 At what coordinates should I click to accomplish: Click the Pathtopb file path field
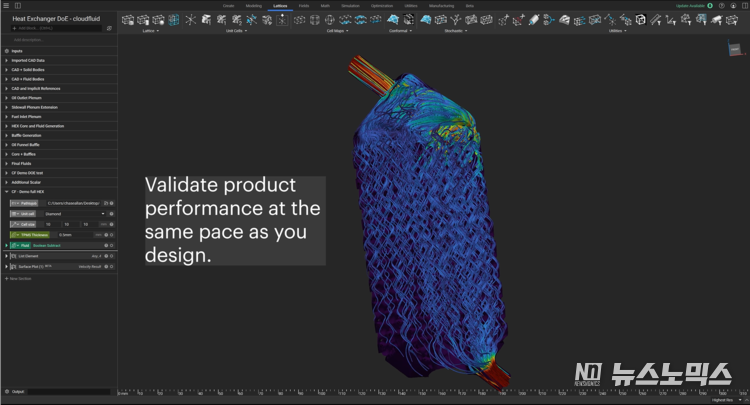73,203
